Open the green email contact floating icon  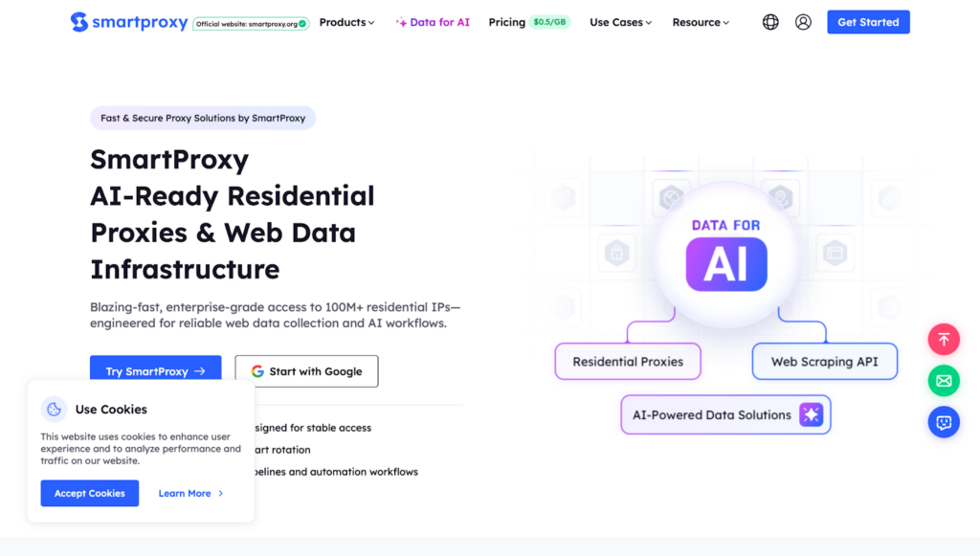[944, 381]
